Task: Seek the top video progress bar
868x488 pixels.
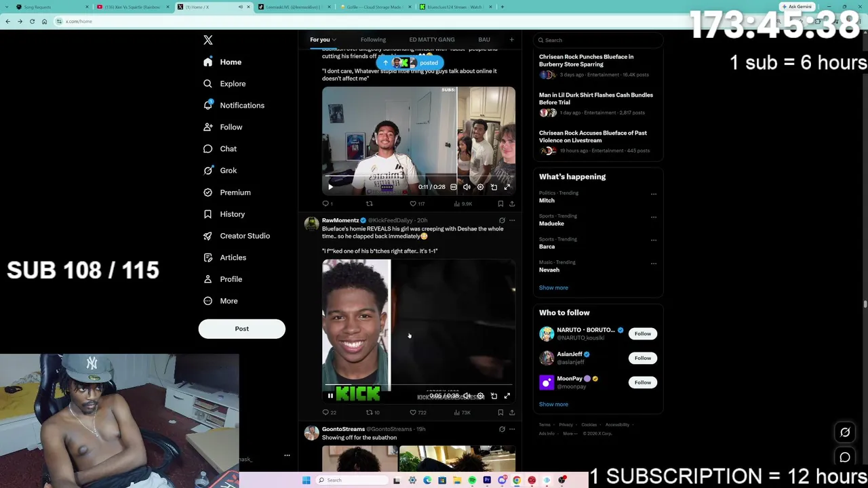Action: click(418, 178)
